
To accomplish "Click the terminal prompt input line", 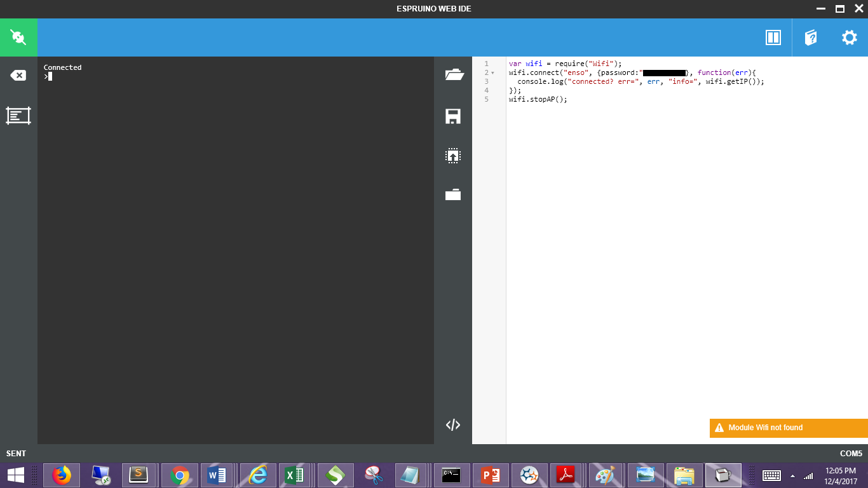I will coord(235,76).
